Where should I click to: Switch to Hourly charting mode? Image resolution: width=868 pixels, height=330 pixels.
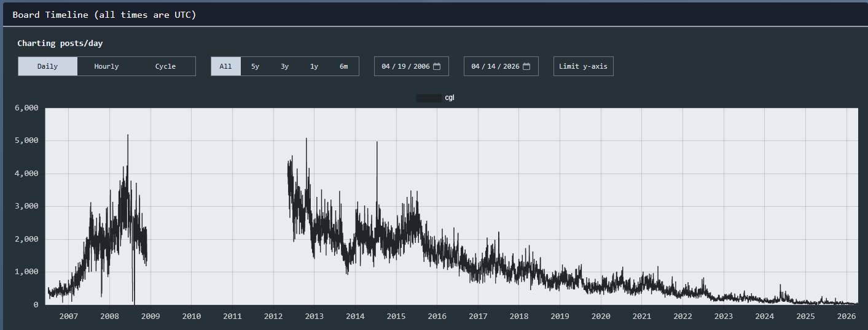106,66
